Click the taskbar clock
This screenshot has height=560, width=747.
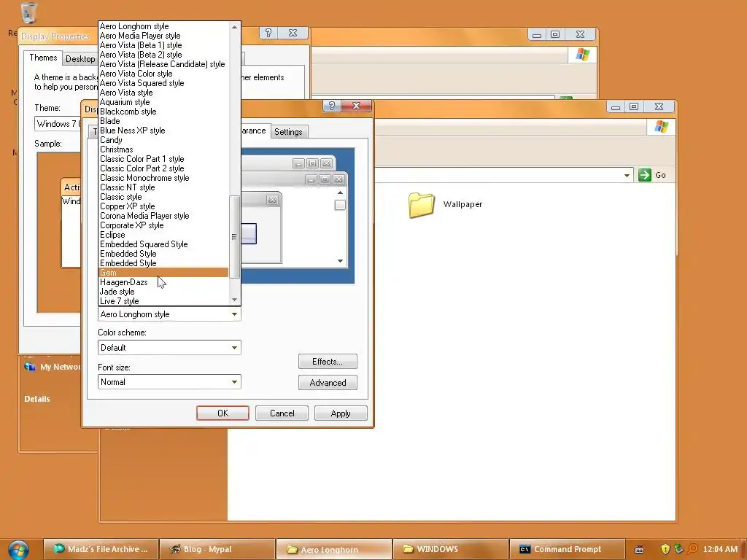(x=720, y=549)
